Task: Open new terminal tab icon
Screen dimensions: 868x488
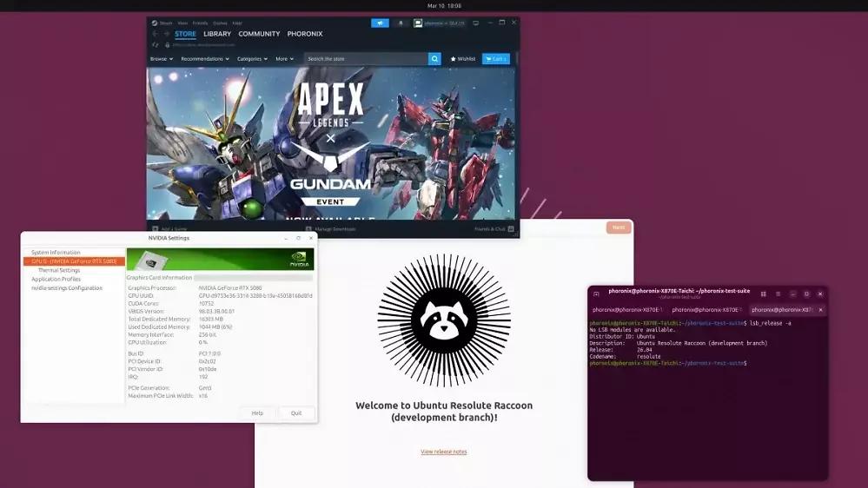Action: pyautogui.click(x=596, y=293)
